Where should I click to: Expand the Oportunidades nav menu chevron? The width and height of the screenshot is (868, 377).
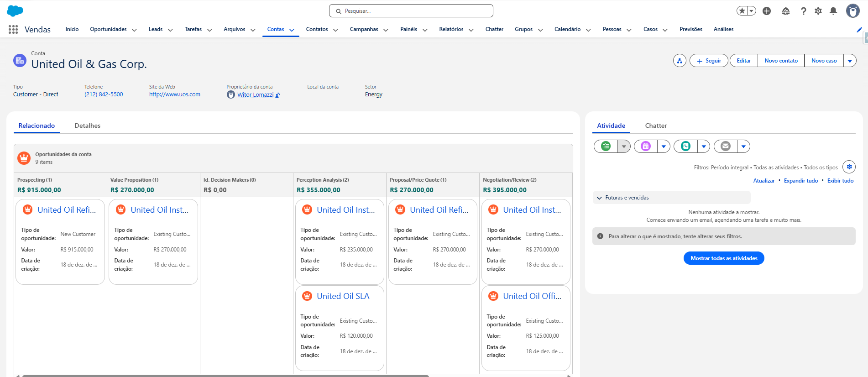tap(134, 30)
